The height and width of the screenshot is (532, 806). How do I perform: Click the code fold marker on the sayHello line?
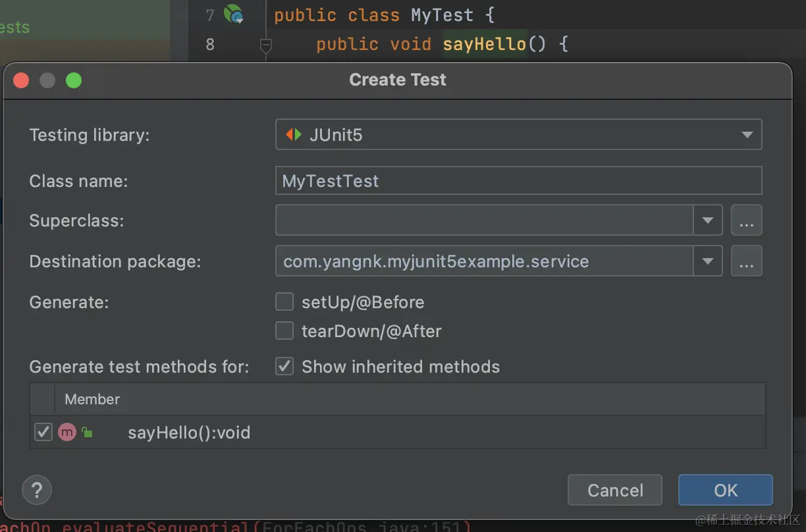point(265,45)
